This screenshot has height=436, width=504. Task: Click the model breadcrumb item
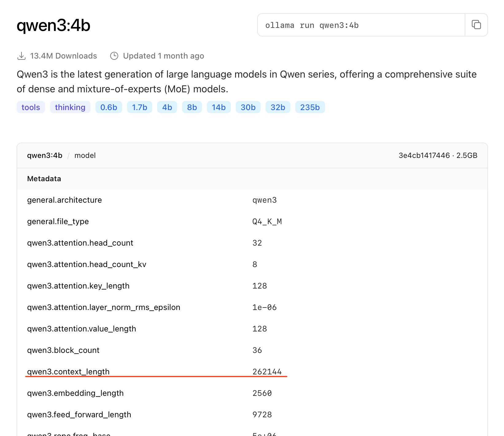pos(85,155)
